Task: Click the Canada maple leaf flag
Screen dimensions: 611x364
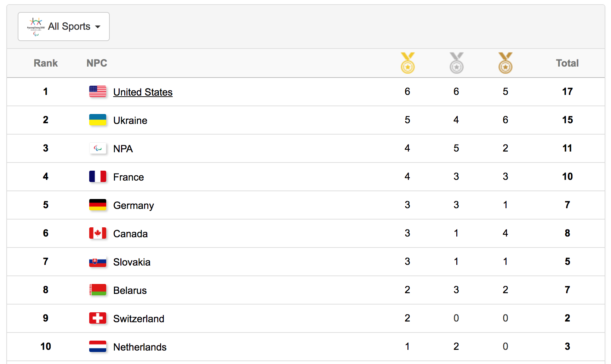Action: click(x=98, y=233)
